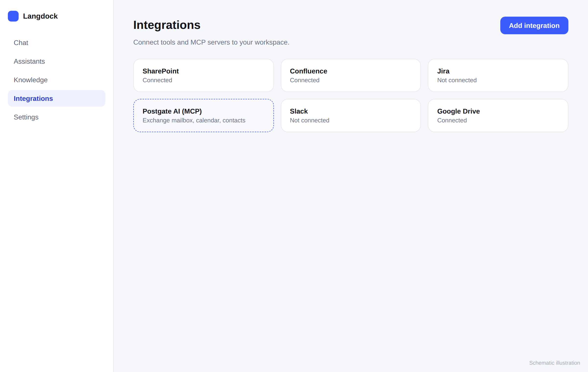Click Jira's 'Not connected' status text
The height and width of the screenshot is (372, 588).
pos(457,80)
